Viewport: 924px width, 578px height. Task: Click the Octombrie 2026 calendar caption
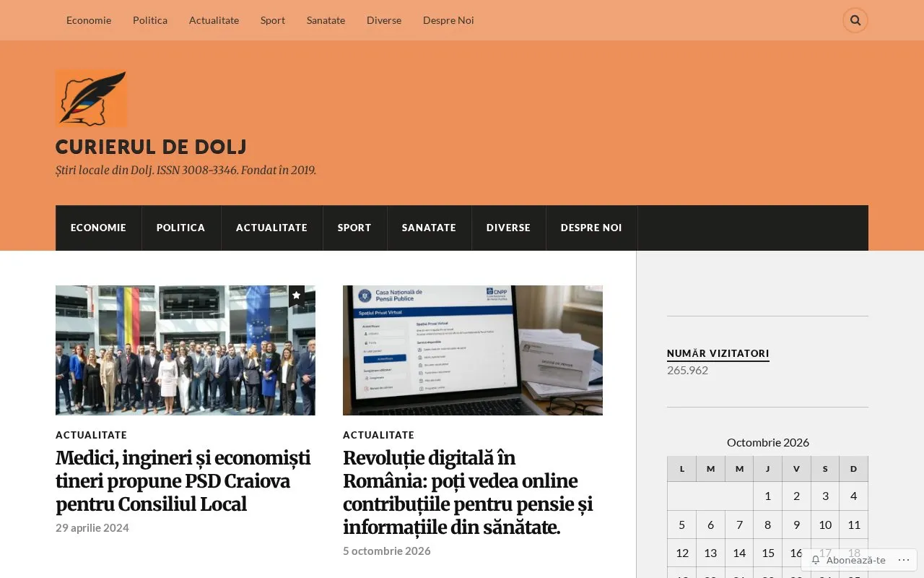pos(768,442)
